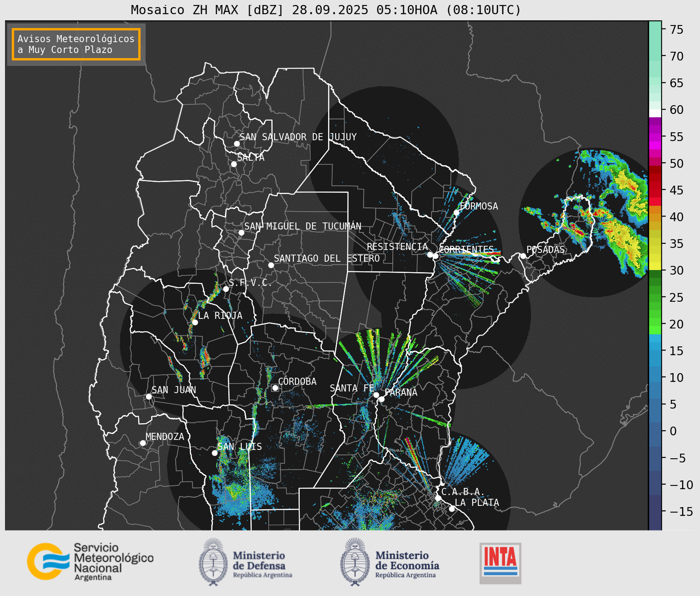700x596 pixels.
Task: Click the 75 dBZ label on colorbar
Action: [677, 29]
